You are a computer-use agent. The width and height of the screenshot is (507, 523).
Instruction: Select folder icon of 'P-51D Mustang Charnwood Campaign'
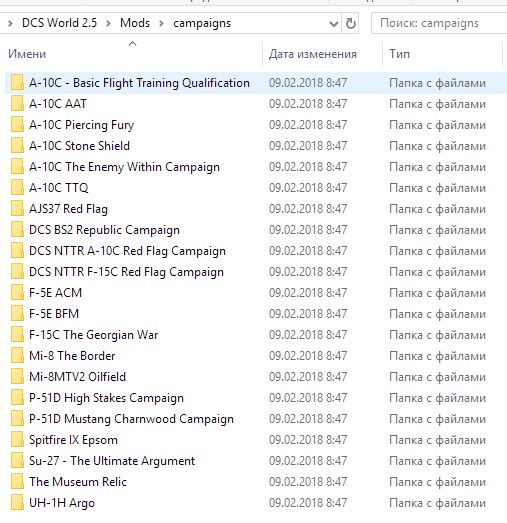[17, 419]
